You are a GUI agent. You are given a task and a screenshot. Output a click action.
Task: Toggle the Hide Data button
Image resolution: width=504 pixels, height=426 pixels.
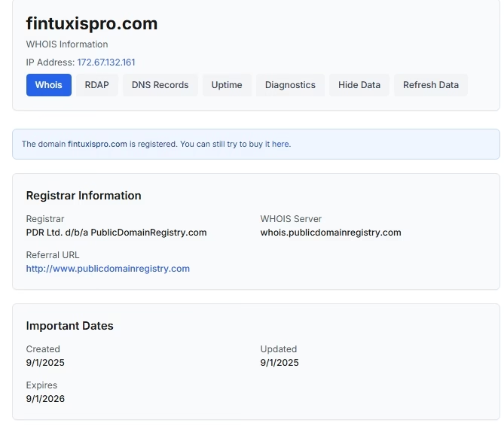359,85
